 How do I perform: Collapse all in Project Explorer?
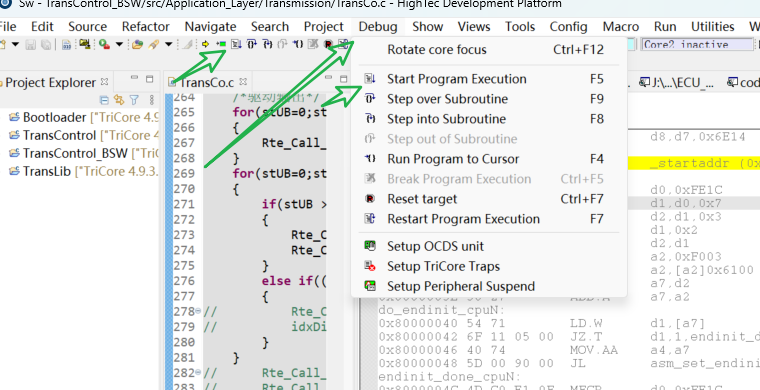[104, 100]
